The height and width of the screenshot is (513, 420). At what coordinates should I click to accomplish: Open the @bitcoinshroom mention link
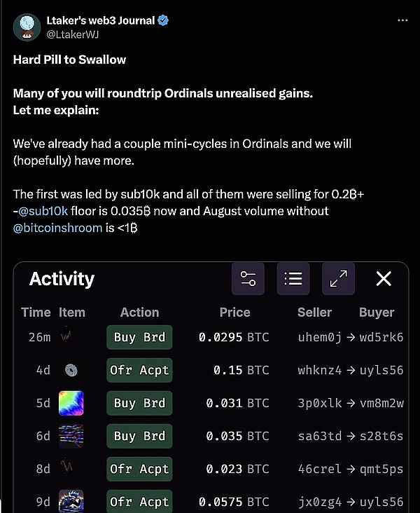(57, 228)
